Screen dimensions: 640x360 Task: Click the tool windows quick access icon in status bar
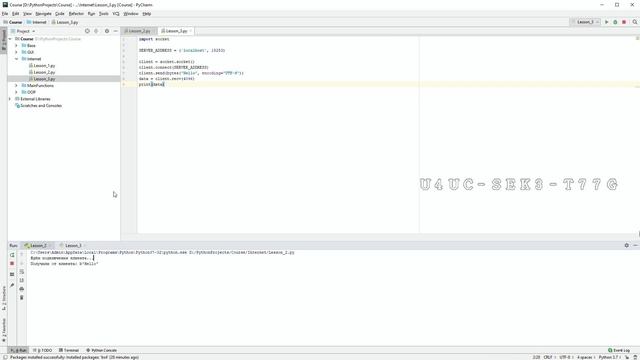(x=4, y=357)
